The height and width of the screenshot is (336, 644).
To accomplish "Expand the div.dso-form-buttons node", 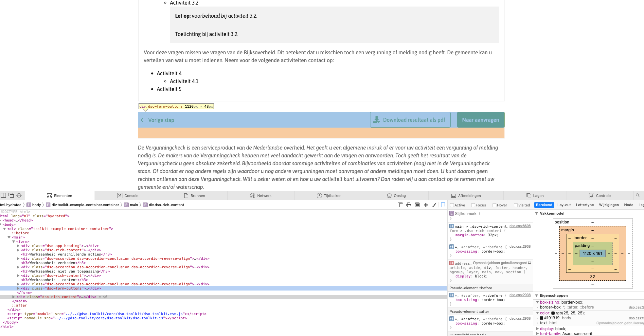I will tap(18, 288).
